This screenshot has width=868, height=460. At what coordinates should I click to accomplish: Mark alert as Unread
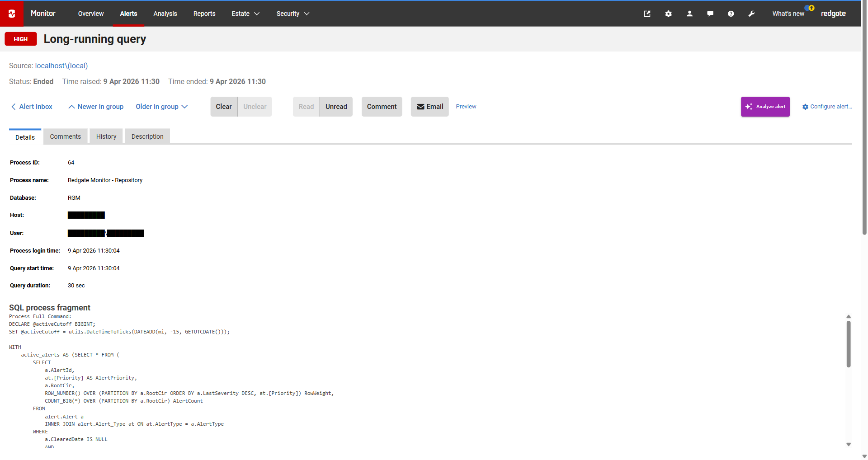(336, 107)
